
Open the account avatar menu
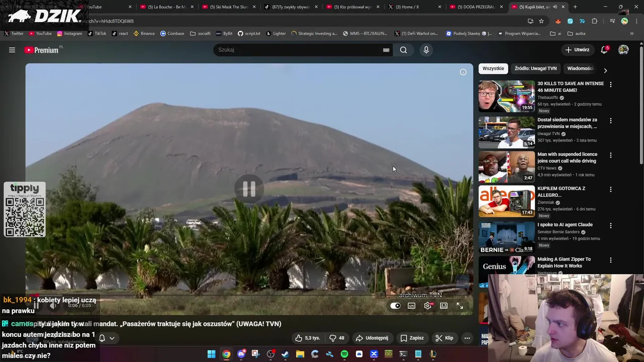pos(623,50)
